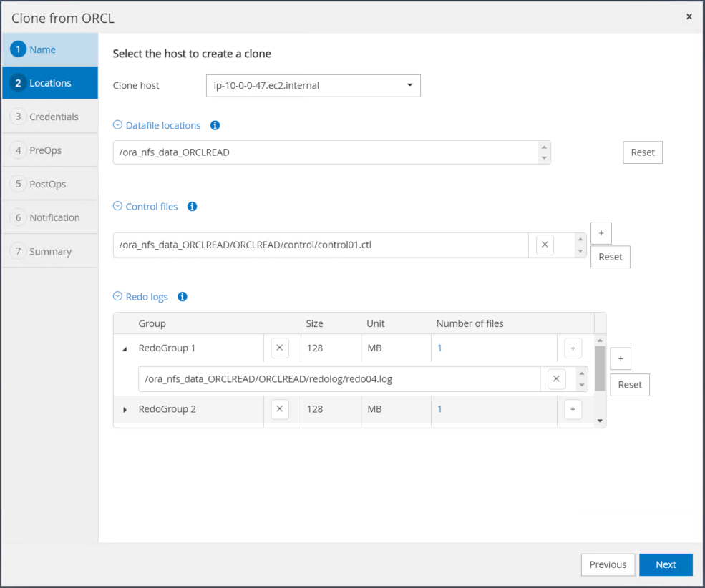The height and width of the screenshot is (588, 705).
Task: Click info icon beside Control files
Action: coord(192,207)
